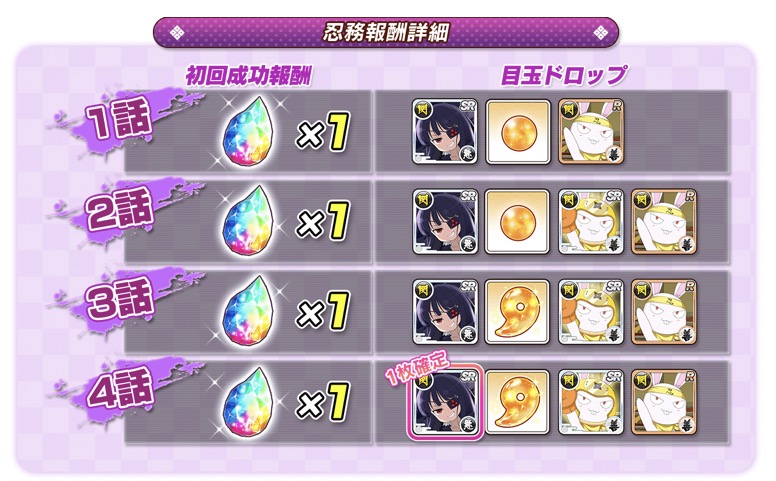The image size is (776, 481).
Task: Click the orange orb item in 2話 row
Action: pyautogui.click(x=518, y=222)
